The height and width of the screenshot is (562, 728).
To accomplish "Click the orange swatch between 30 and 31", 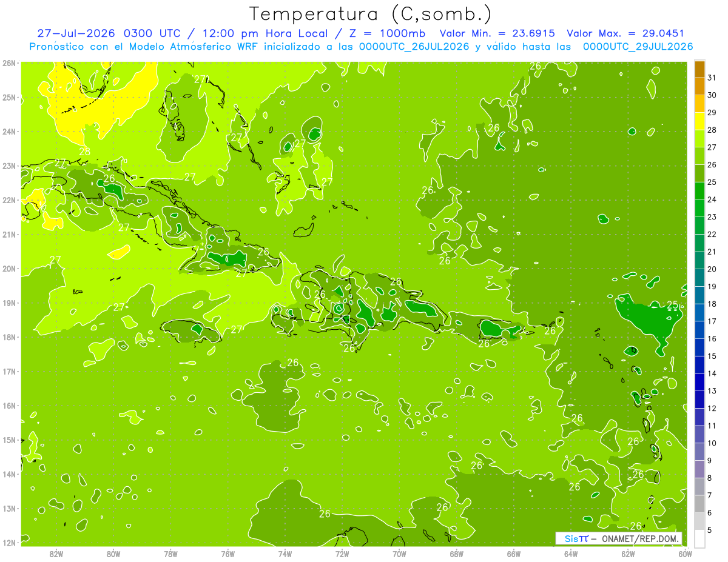I will (699, 86).
